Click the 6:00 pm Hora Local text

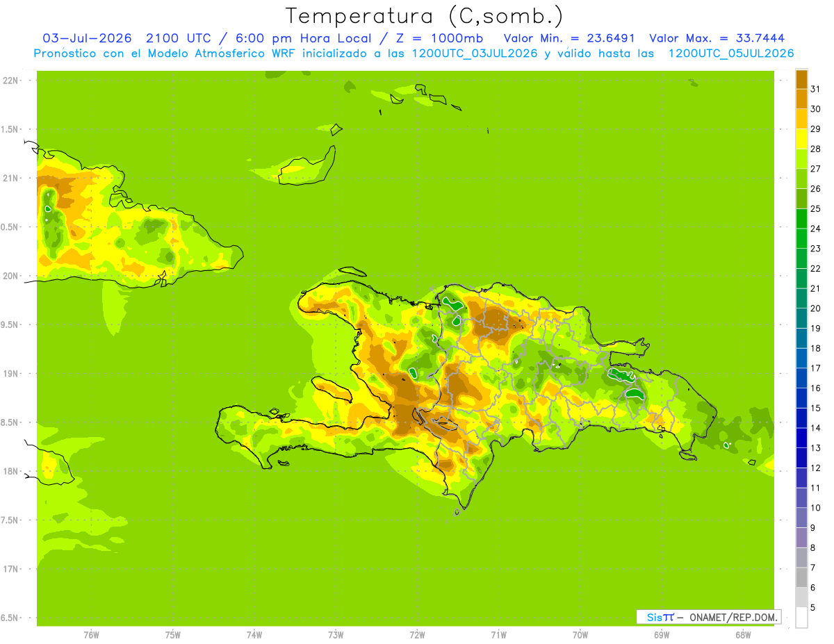pos(300,38)
